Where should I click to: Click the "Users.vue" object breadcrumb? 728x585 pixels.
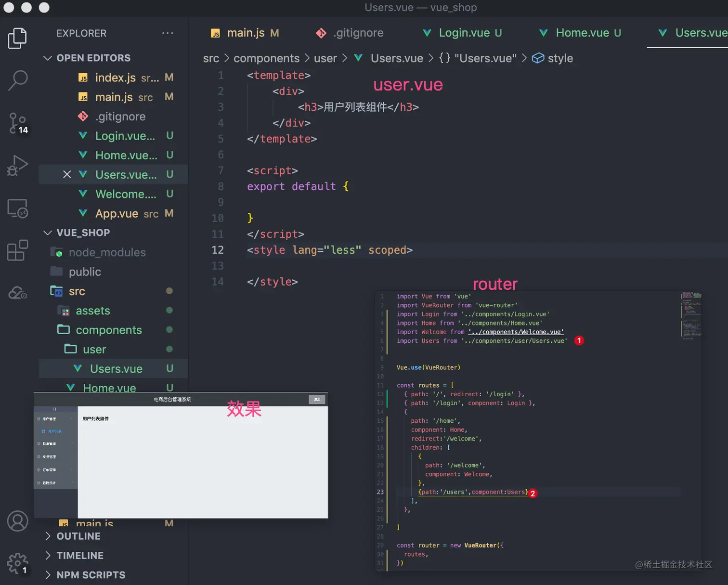click(x=478, y=58)
